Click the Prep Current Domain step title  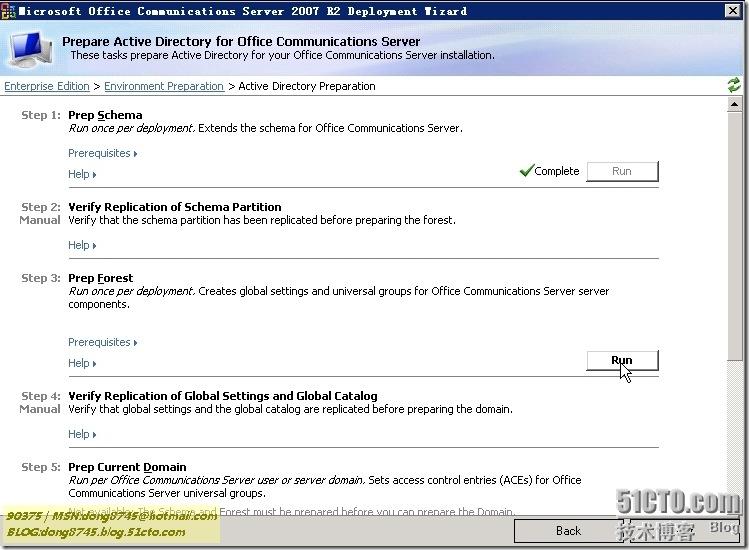coord(128,467)
